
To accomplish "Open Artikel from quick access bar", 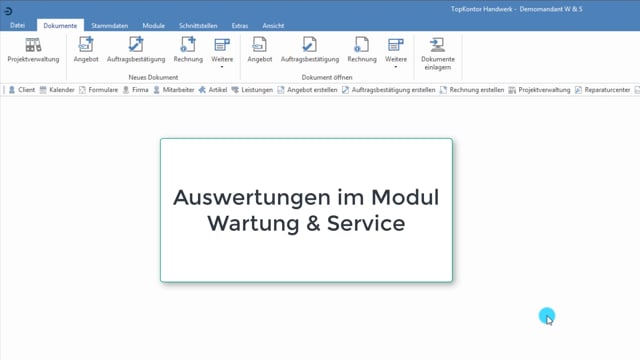I will pyautogui.click(x=213, y=90).
